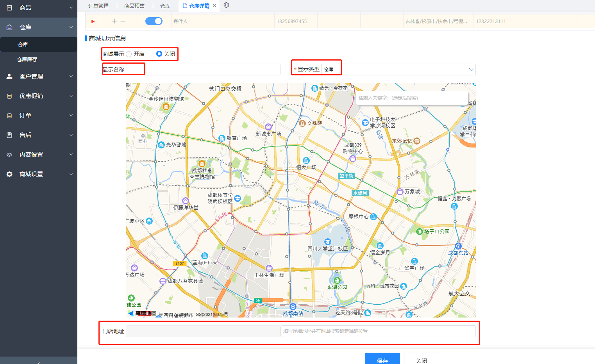This screenshot has height=364, width=595.
Task: Expand the 订单 sidebar menu
Action: (71, 115)
